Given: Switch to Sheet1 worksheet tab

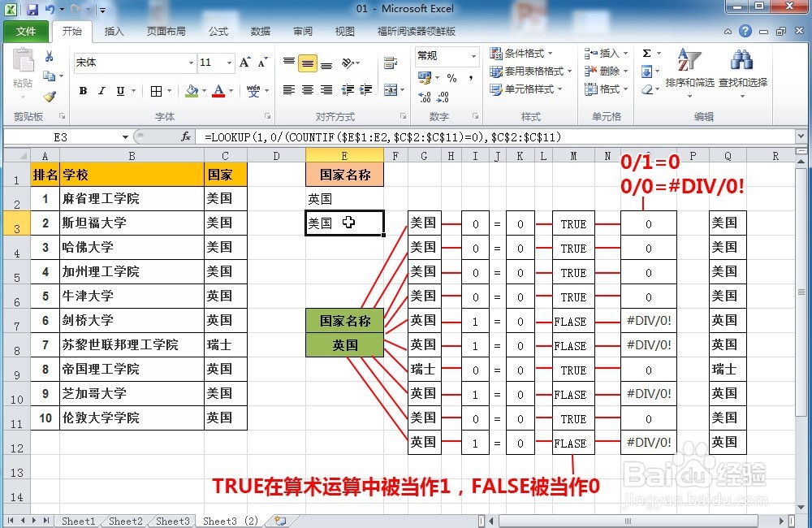Looking at the screenshot, I should 78,521.
